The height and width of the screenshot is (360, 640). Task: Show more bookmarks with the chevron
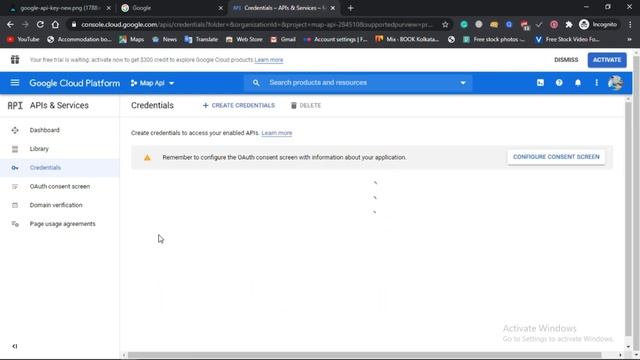click(x=629, y=40)
